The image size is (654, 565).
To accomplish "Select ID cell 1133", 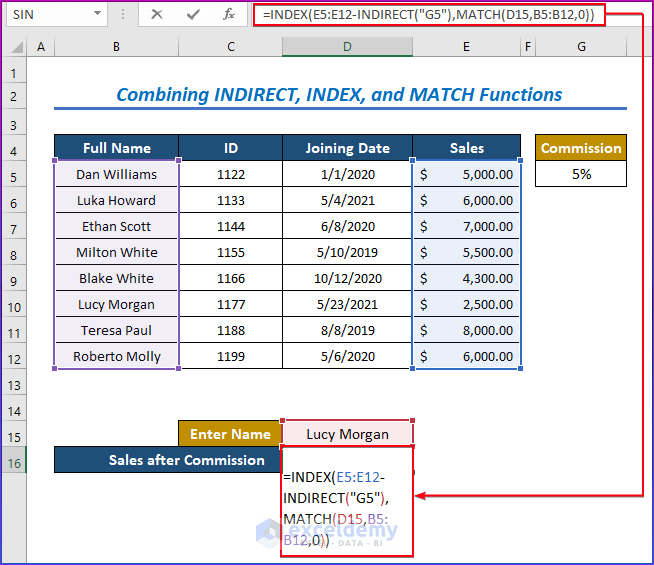I will 231,200.
